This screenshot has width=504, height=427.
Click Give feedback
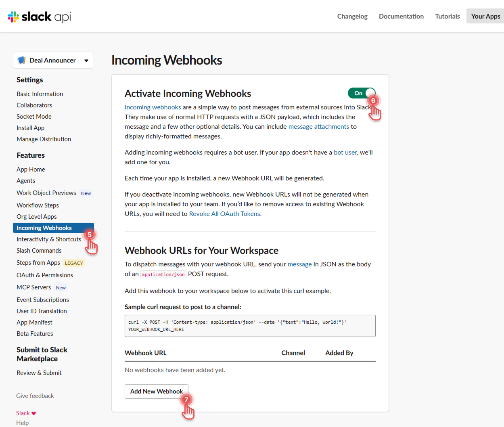tap(35, 396)
